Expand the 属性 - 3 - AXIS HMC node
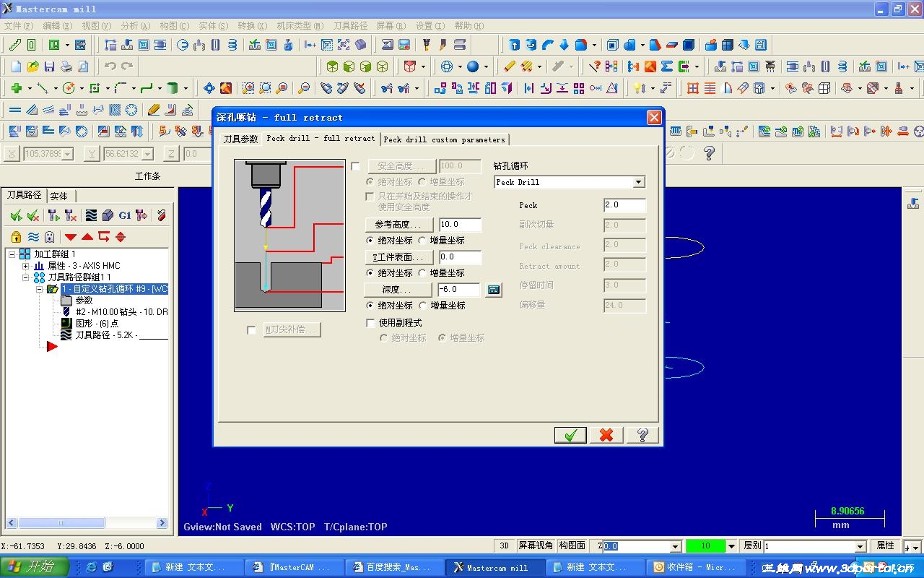Screen dimensions: 924x578 [x=26, y=266]
